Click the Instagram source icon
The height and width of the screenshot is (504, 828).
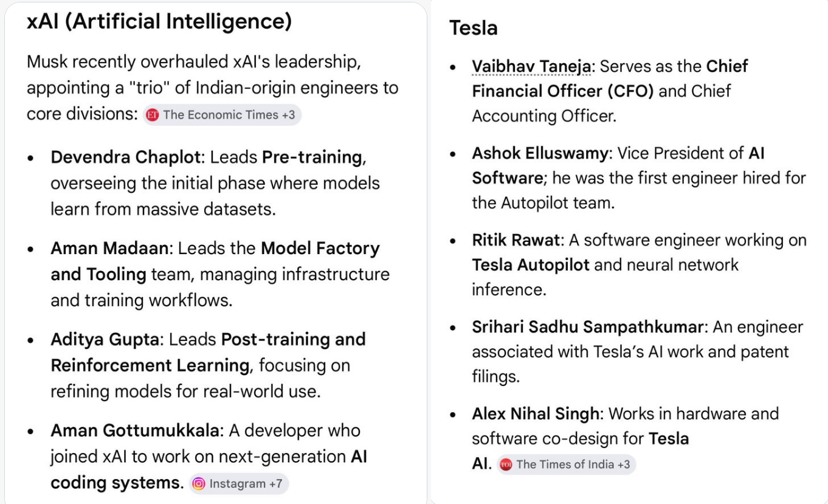[x=199, y=484]
